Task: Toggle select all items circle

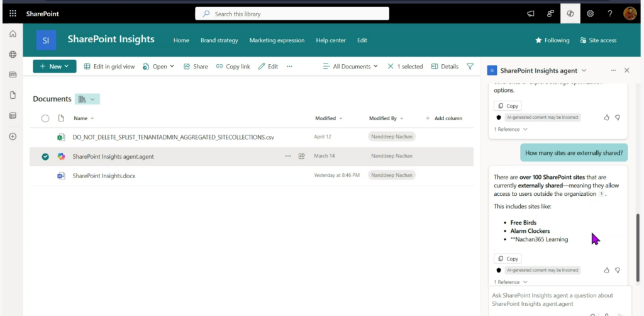Action: click(45, 118)
